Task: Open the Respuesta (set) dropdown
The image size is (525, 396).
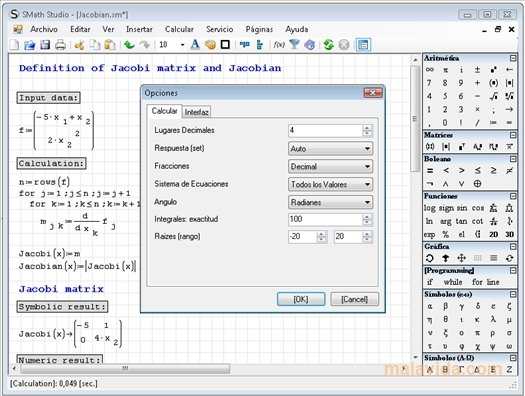Action: [x=330, y=148]
